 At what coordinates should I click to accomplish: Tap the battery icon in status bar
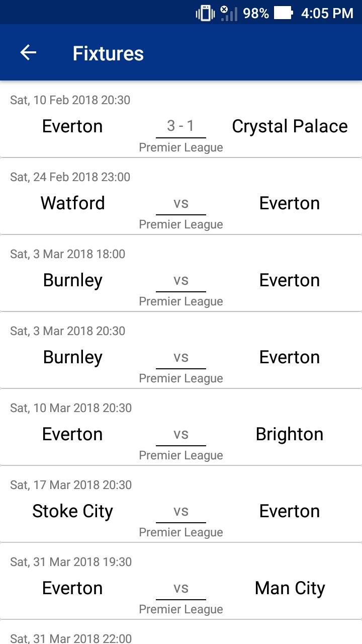pyautogui.click(x=283, y=13)
